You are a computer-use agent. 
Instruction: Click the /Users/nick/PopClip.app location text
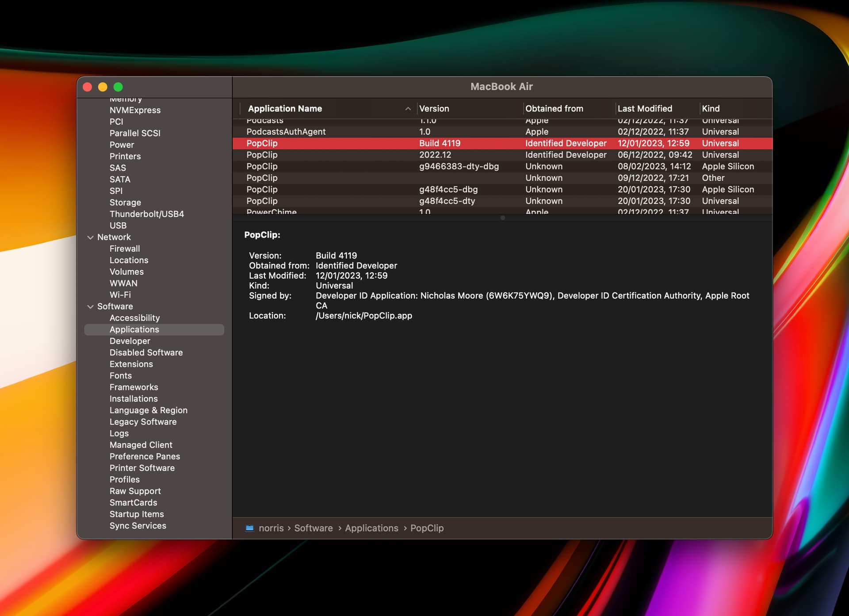coord(364,316)
